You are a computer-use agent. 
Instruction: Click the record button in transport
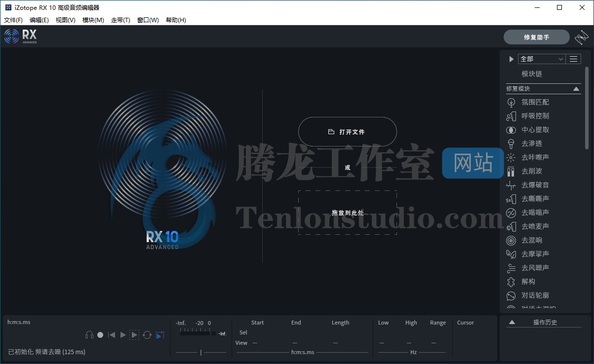coord(100,335)
